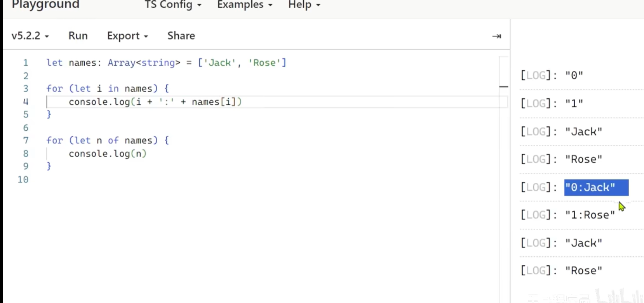The width and height of the screenshot is (644, 303).
Task: Collapse the sidebar with the arrow icon
Action: [x=496, y=36]
